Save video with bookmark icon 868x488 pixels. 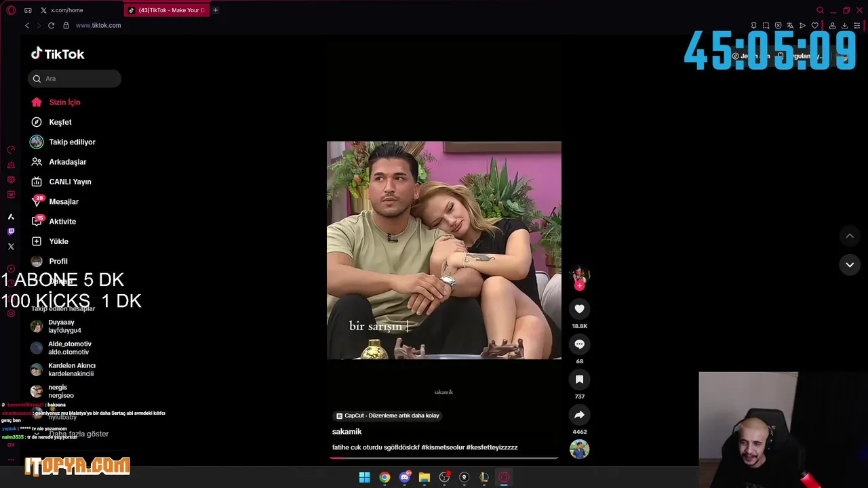pos(579,380)
